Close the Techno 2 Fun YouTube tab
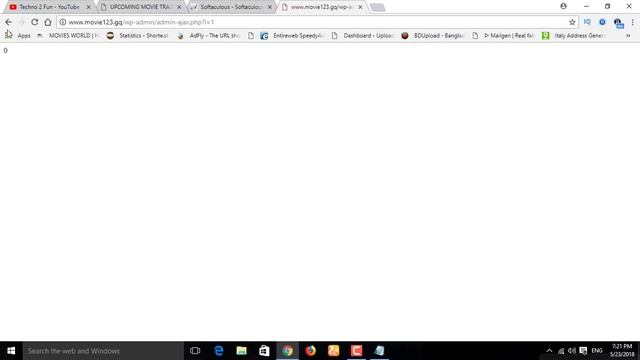The height and width of the screenshot is (360, 640). coord(89,7)
